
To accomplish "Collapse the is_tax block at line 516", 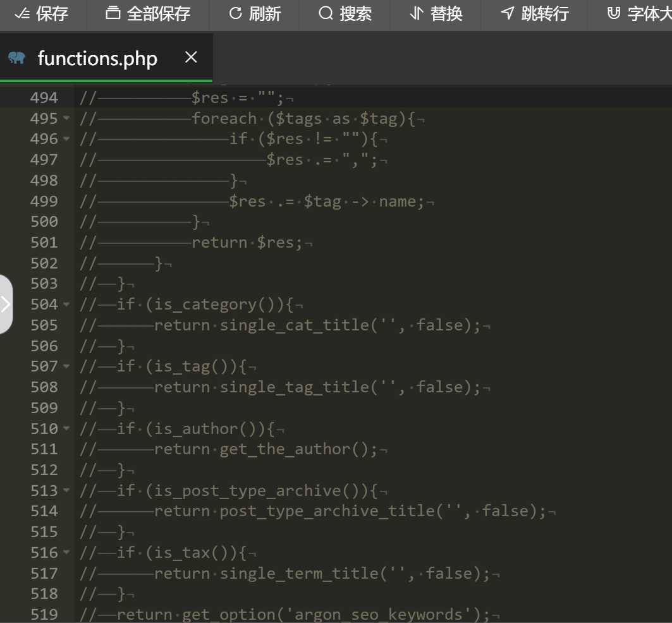I will tap(66, 553).
